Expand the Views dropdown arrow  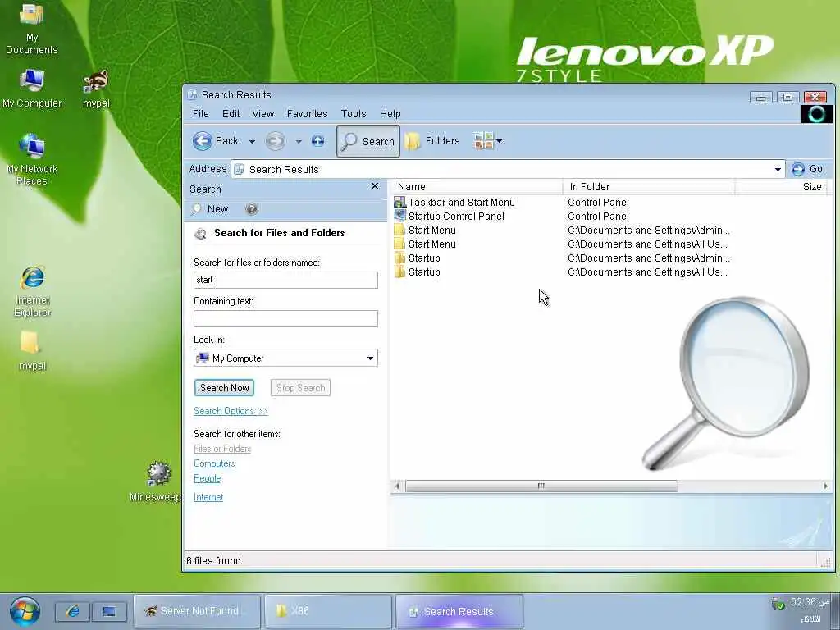click(500, 141)
